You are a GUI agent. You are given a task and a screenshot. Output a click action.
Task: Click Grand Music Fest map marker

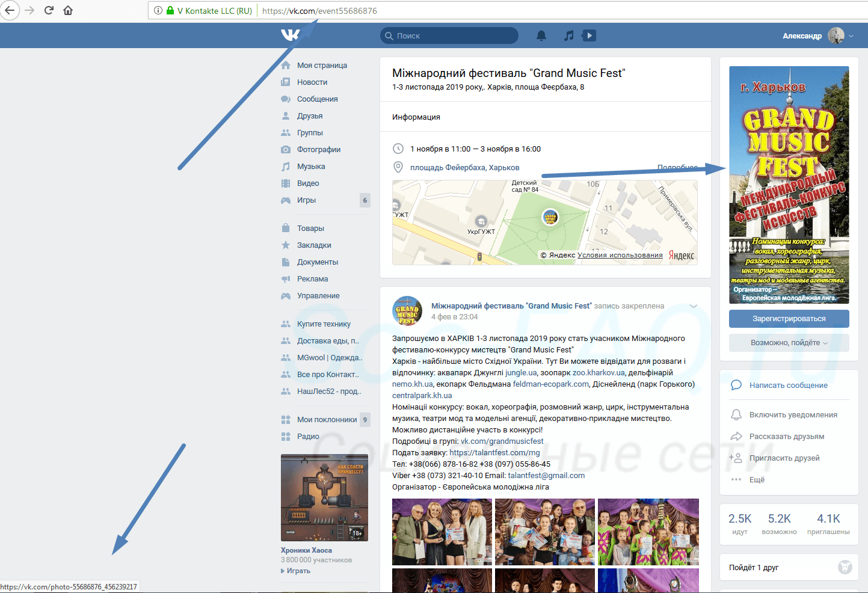tap(550, 217)
